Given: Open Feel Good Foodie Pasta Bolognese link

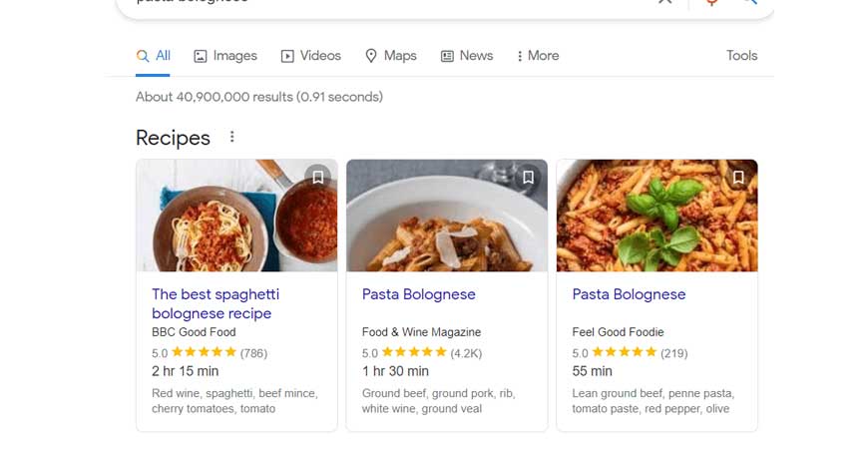Looking at the screenshot, I should tap(629, 294).
